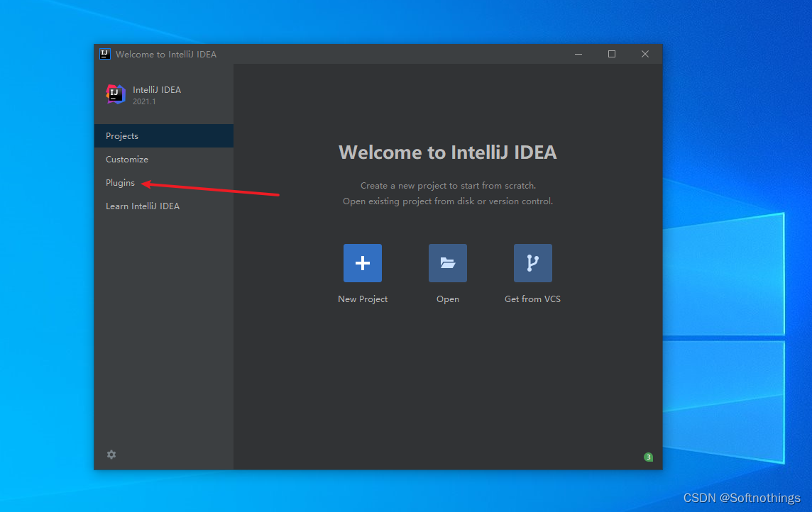Click the Get from VCS label
812x512 pixels.
(x=532, y=299)
